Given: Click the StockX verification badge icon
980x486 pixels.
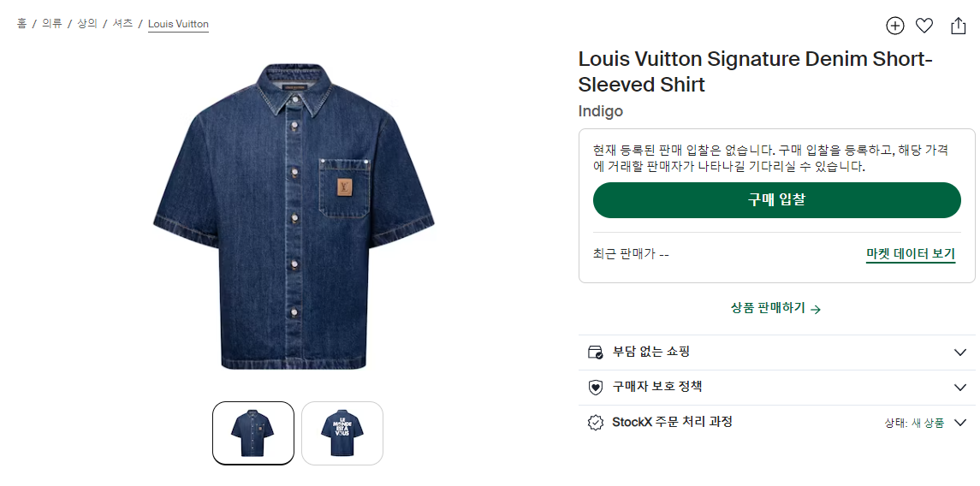Looking at the screenshot, I should pyautogui.click(x=596, y=423).
